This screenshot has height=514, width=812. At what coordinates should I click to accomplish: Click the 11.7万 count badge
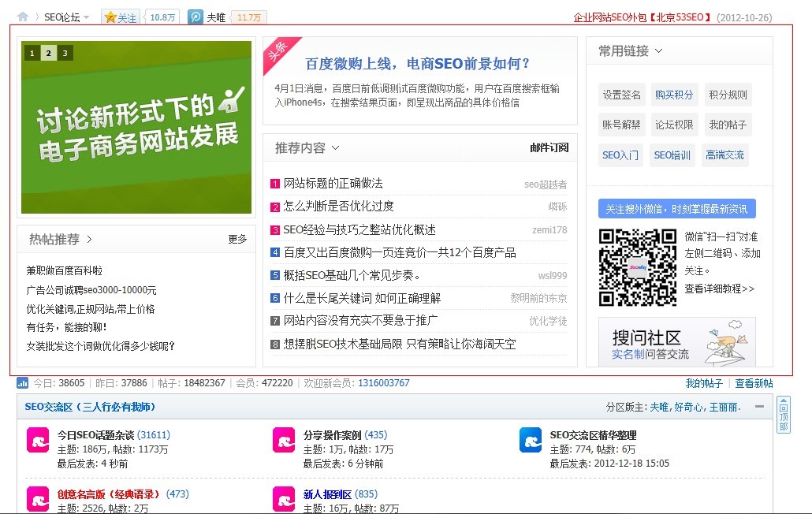249,17
